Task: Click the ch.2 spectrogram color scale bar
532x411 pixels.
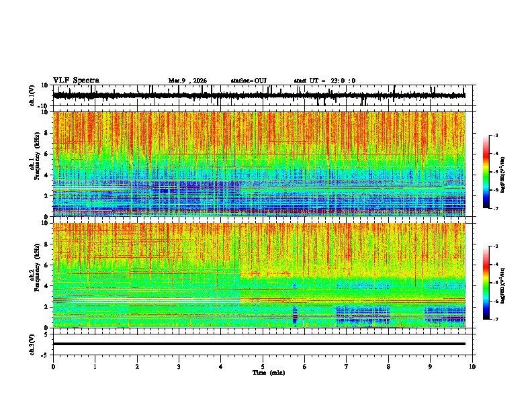Action: pyautogui.click(x=486, y=283)
